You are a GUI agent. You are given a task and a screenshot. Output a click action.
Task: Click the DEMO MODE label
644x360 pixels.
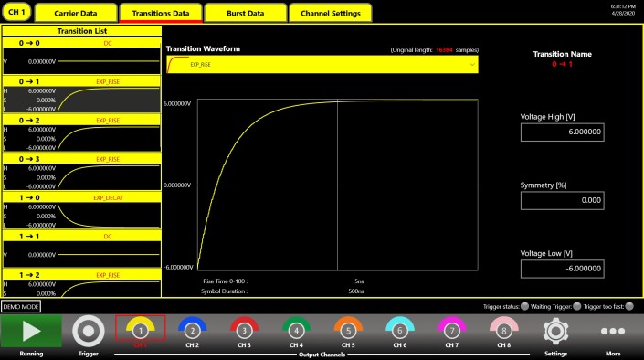click(x=21, y=307)
